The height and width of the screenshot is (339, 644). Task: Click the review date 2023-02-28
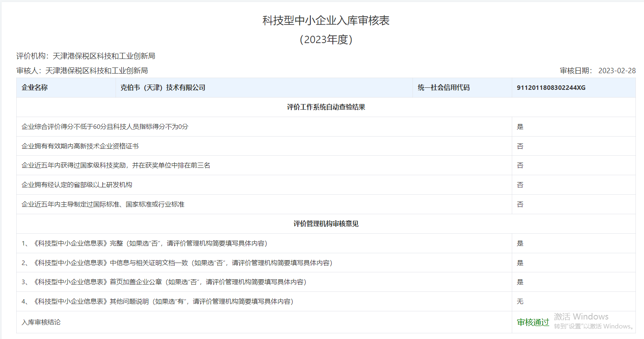pos(616,71)
